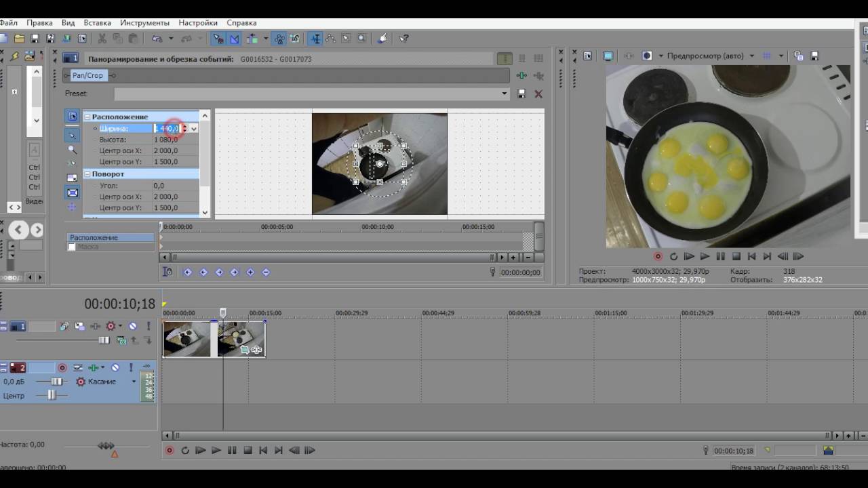
Task: Click the Undo arrow in main toolbar
Action: [x=157, y=39]
